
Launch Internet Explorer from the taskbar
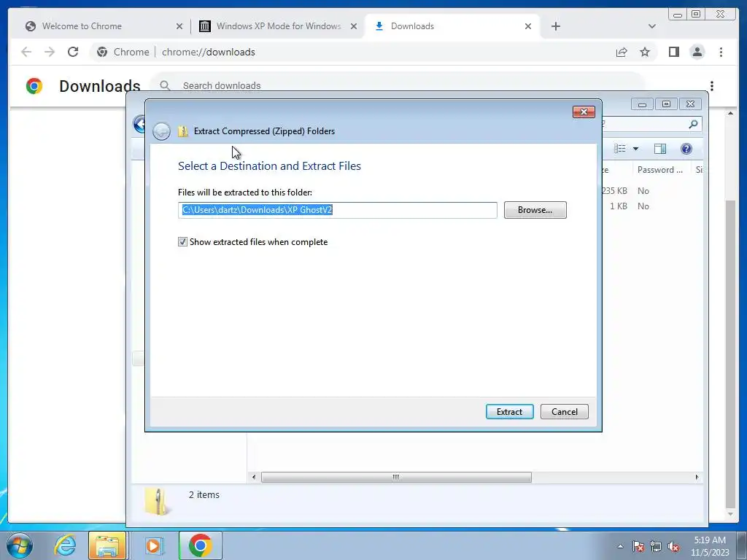[x=65, y=545]
